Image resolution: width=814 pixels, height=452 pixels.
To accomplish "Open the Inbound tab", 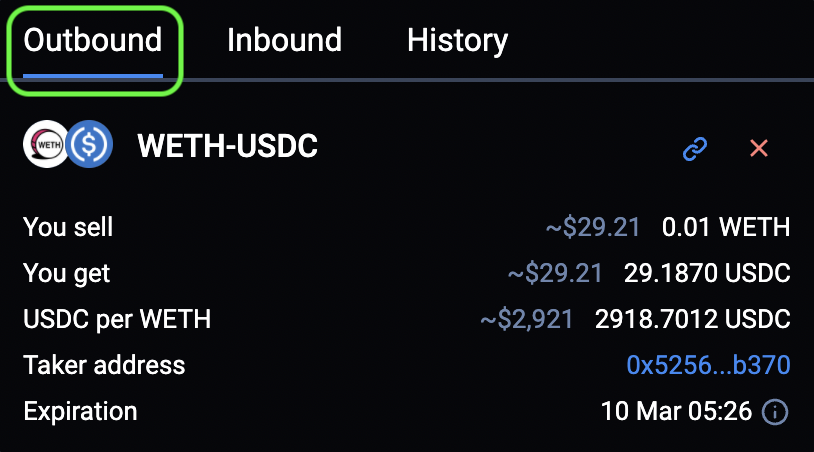I will pyautogui.click(x=284, y=41).
